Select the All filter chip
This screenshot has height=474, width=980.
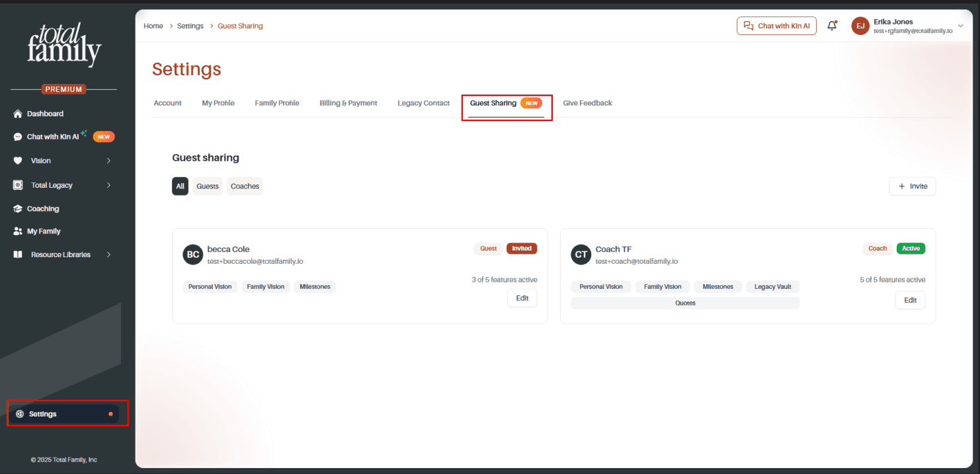(x=180, y=186)
